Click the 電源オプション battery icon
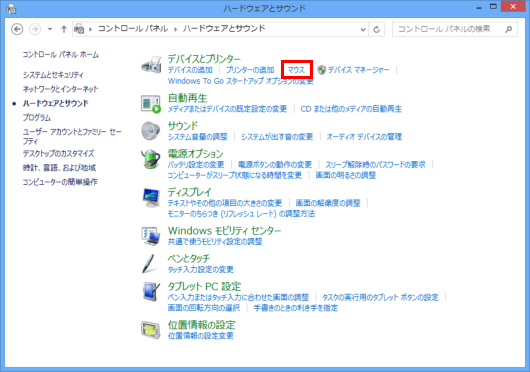 pos(151,159)
